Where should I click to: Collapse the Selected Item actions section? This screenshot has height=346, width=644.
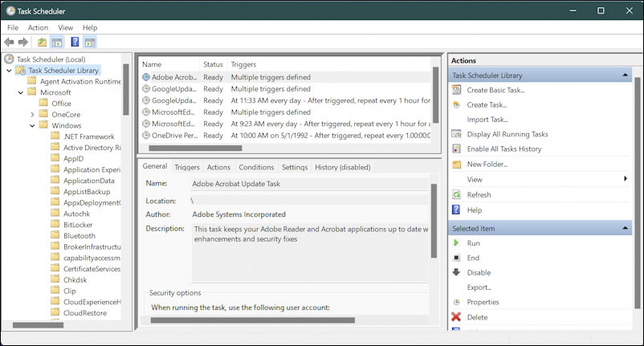pos(625,228)
